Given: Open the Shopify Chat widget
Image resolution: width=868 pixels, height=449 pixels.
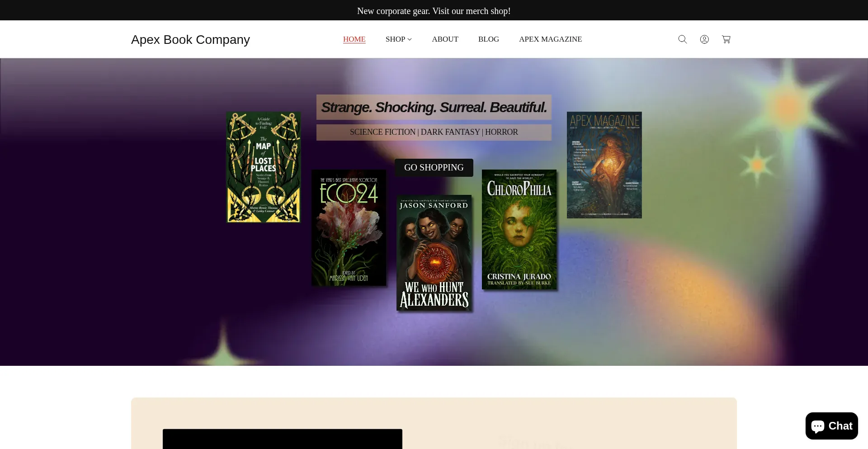Looking at the screenshot, I should click(x=831, y=426).
